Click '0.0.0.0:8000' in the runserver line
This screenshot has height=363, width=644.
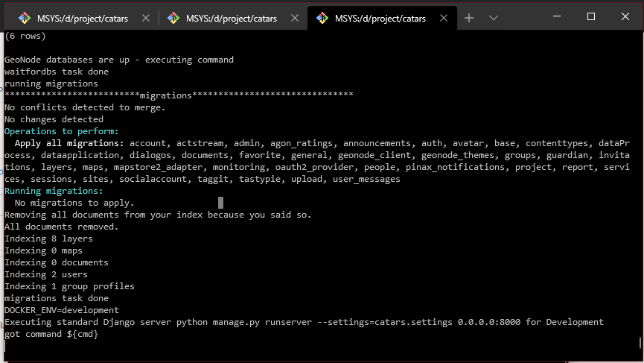[x=489, y=322]
